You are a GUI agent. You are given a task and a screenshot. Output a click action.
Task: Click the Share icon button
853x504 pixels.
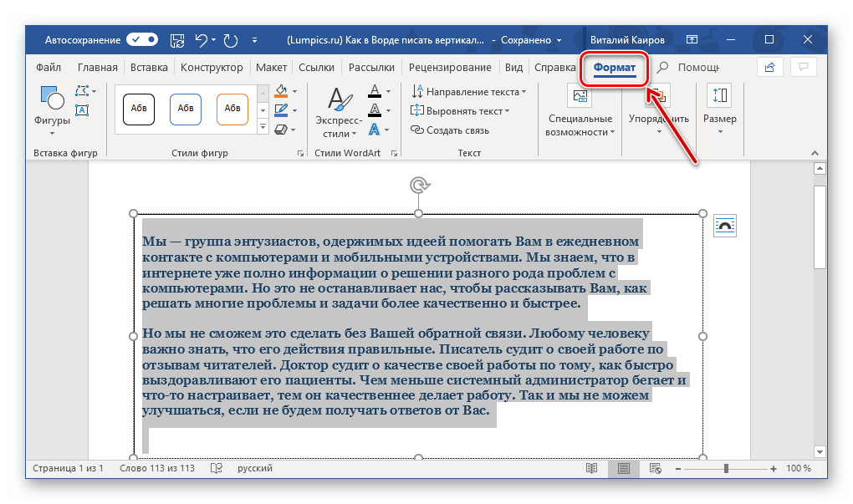(769, 68)
